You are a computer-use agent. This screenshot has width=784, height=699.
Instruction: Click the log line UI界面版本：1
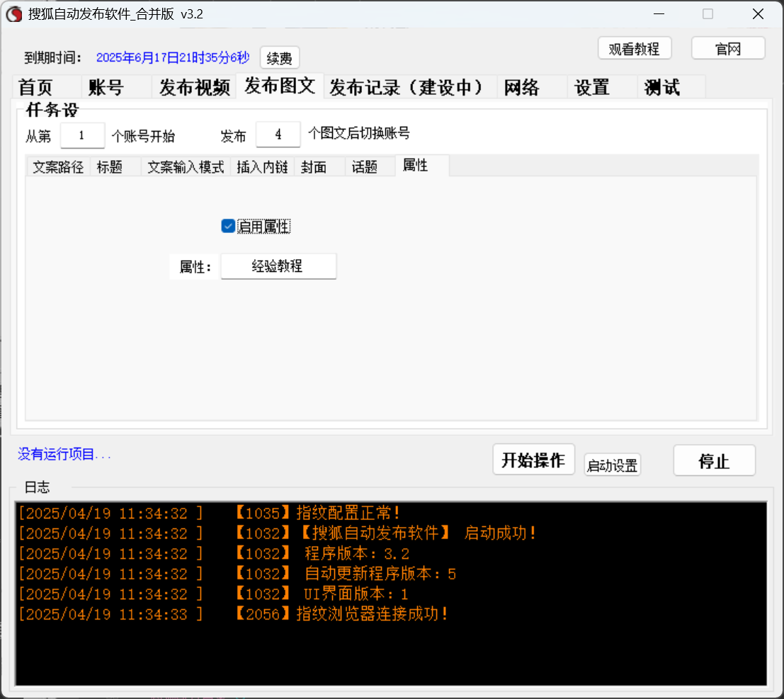213,594
